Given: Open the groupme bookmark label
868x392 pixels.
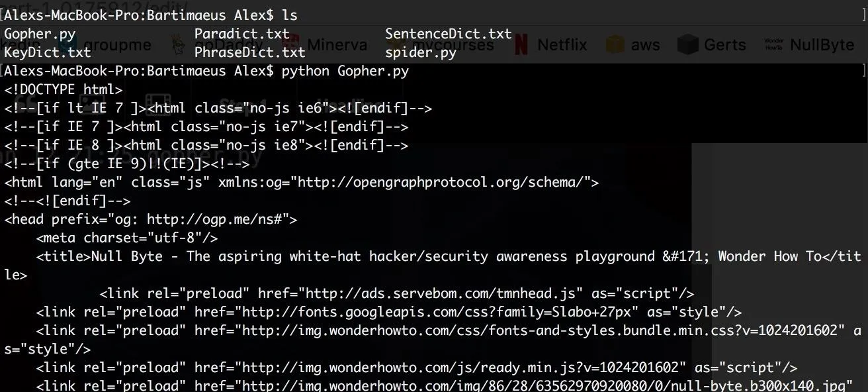Looking at the screenshot, I should click(118, 45).
